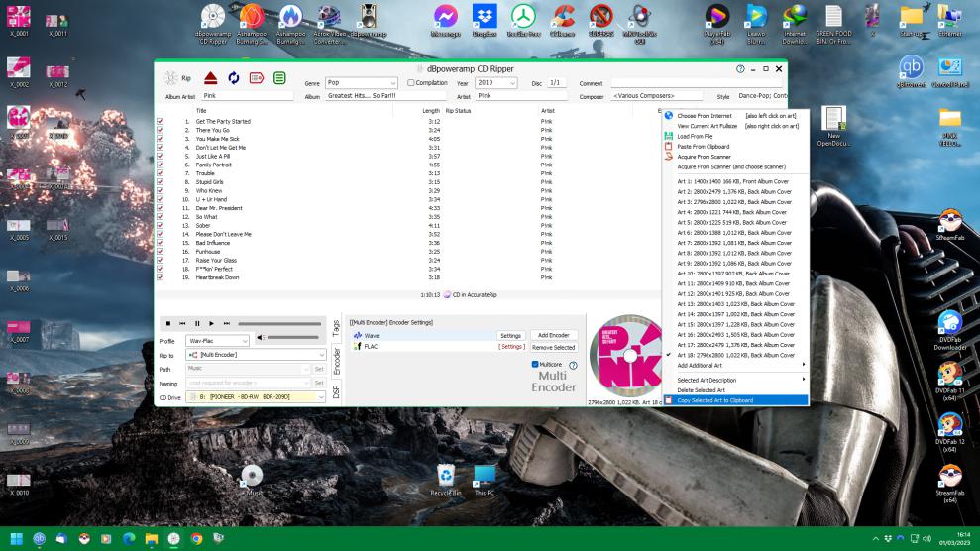Click the Remove Selected button
Viewport: 980px width, 551px height.
pyautogui.click(x=554, y=347)
